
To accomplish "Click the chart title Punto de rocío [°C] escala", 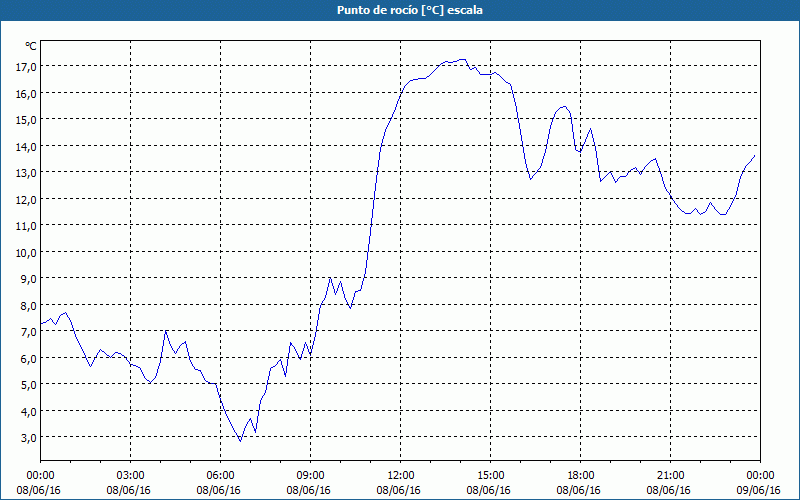I will click(x=410, y=10).
